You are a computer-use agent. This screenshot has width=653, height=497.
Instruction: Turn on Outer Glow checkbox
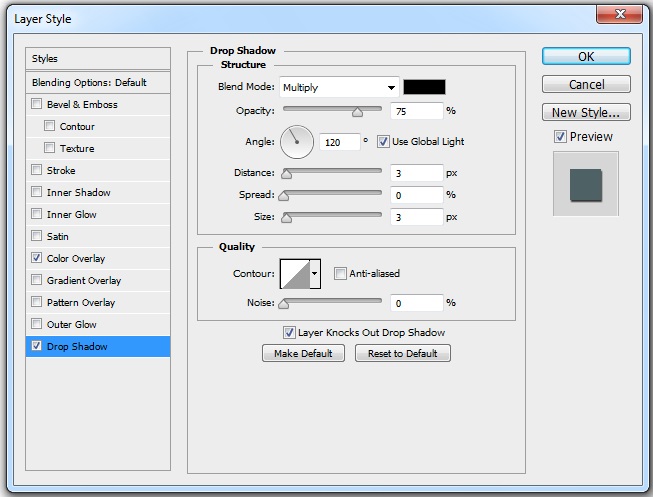[37, 324]
